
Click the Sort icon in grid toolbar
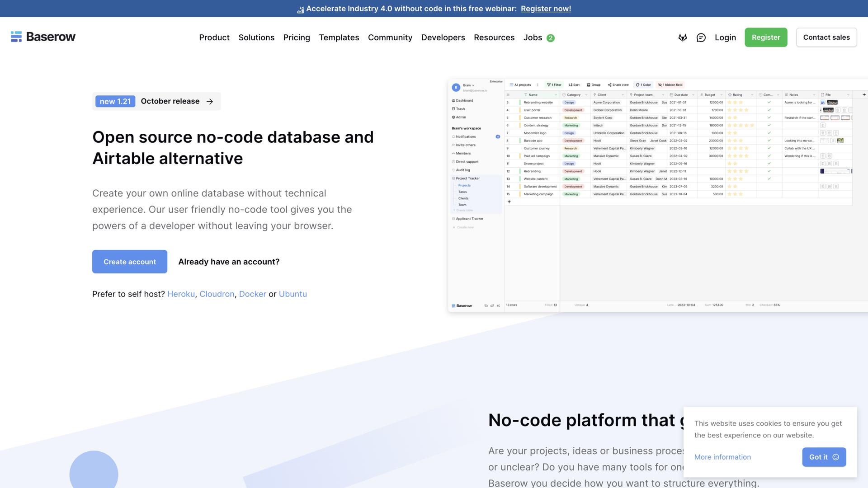pyautogui.click(x=571, y=85)
